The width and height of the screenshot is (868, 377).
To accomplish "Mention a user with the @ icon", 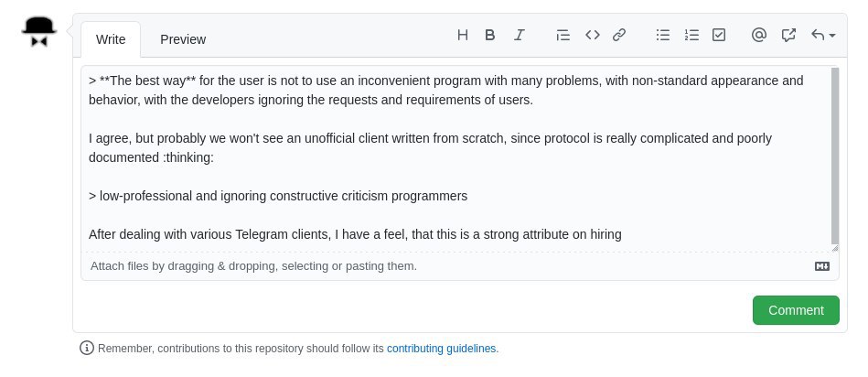I will click(759, 36).
